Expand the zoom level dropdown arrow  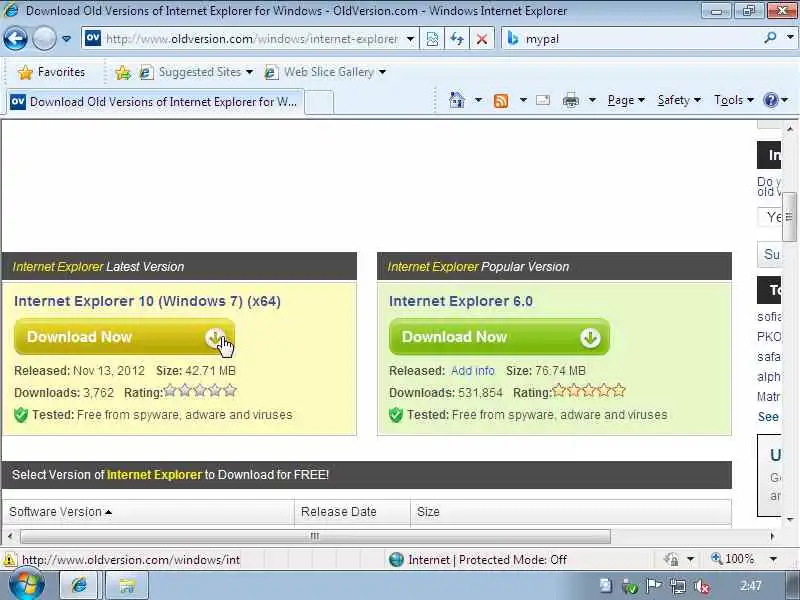click(x=773, y=559)
